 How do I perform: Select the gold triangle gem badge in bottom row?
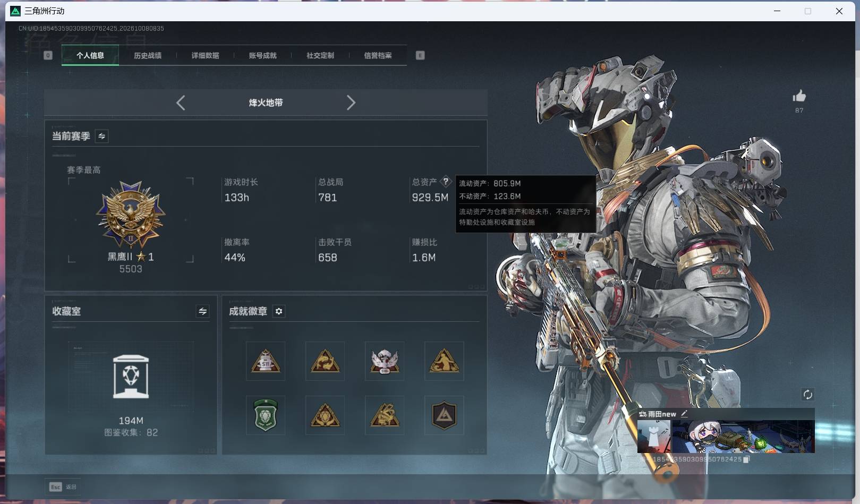[x=325, y=415]
